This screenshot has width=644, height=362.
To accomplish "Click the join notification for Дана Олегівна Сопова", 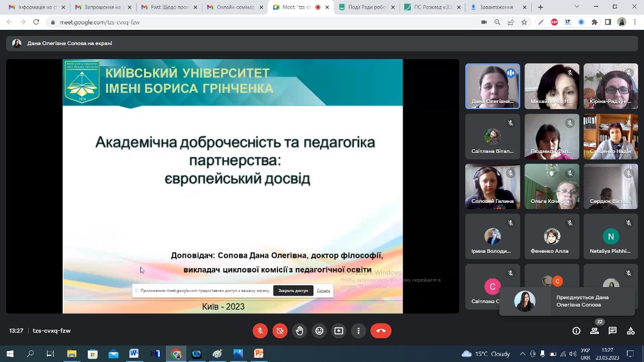I will [567, 301].
